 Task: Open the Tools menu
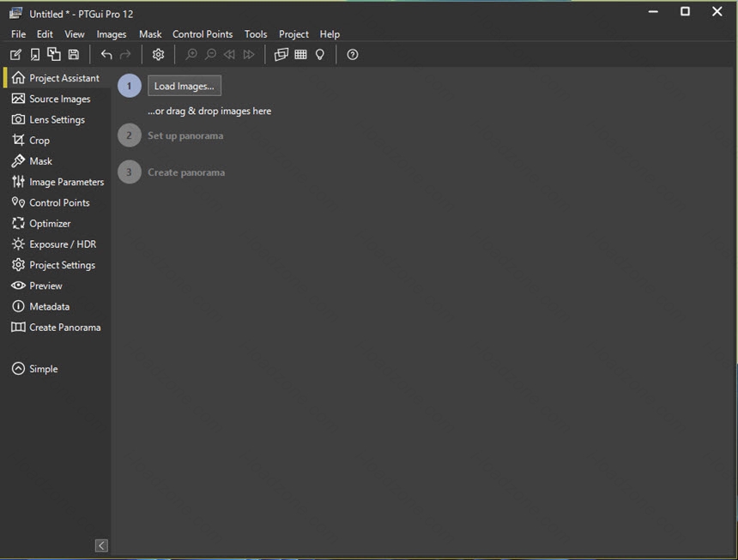point(256,34)
